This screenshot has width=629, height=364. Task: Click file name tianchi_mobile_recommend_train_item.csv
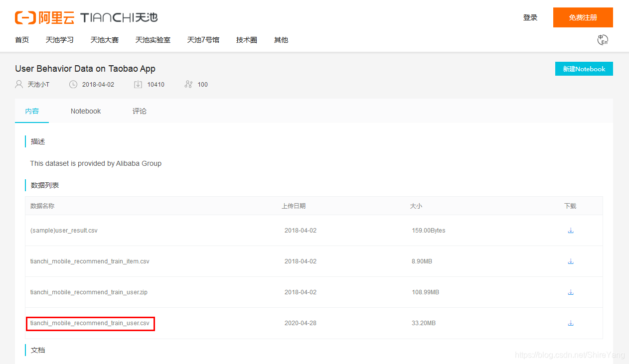pos(90,261)
